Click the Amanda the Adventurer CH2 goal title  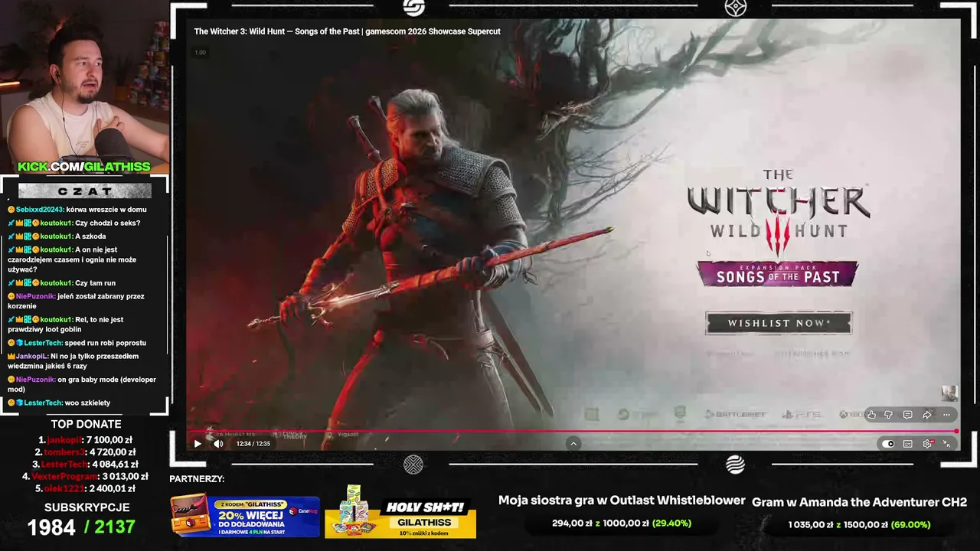pos(859,502)
